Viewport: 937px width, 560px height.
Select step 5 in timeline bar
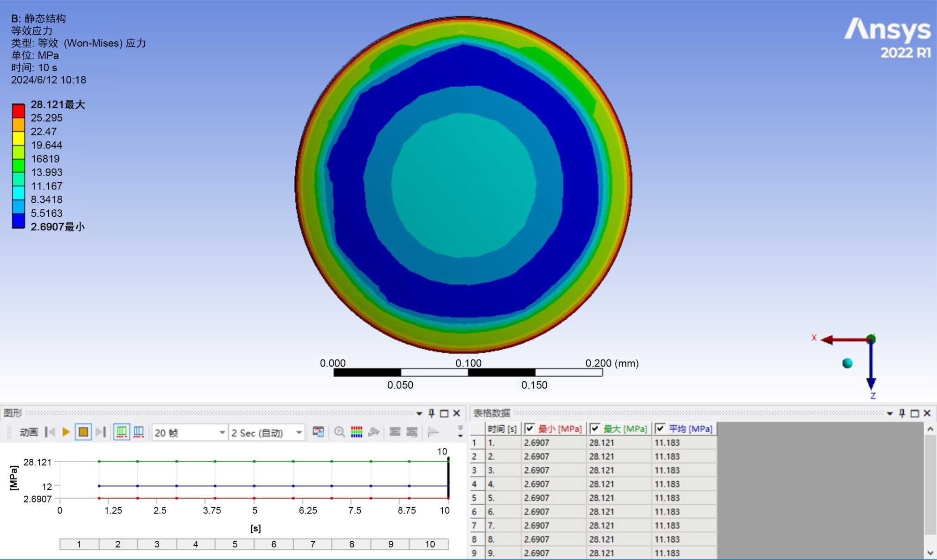(235, 544)
